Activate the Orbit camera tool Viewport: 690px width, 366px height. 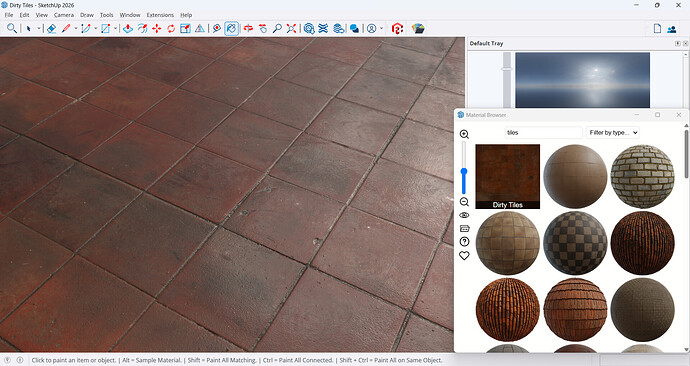(248, 29)
